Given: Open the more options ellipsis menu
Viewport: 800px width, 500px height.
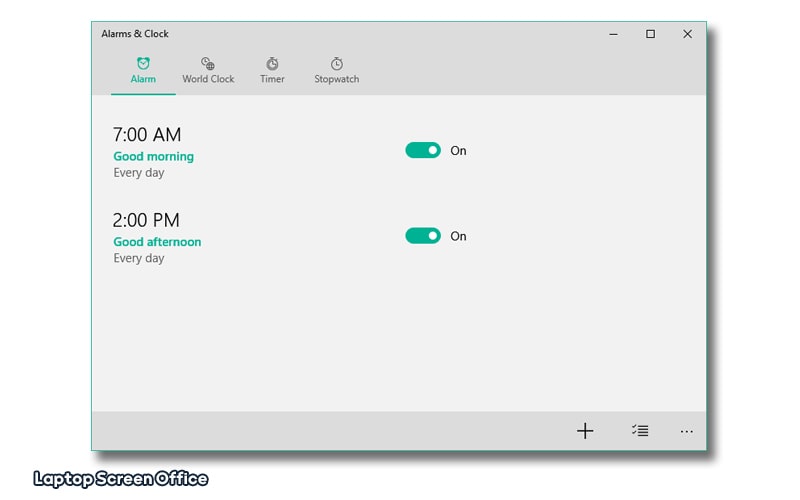Looking at the screenshot, I should pyautogui.click(x=687, y=432).
